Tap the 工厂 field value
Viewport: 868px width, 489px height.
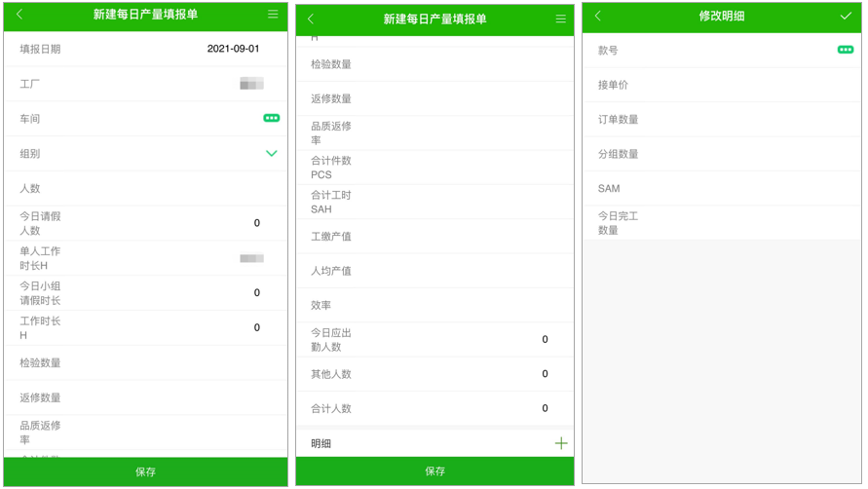(x=252, y=84)
